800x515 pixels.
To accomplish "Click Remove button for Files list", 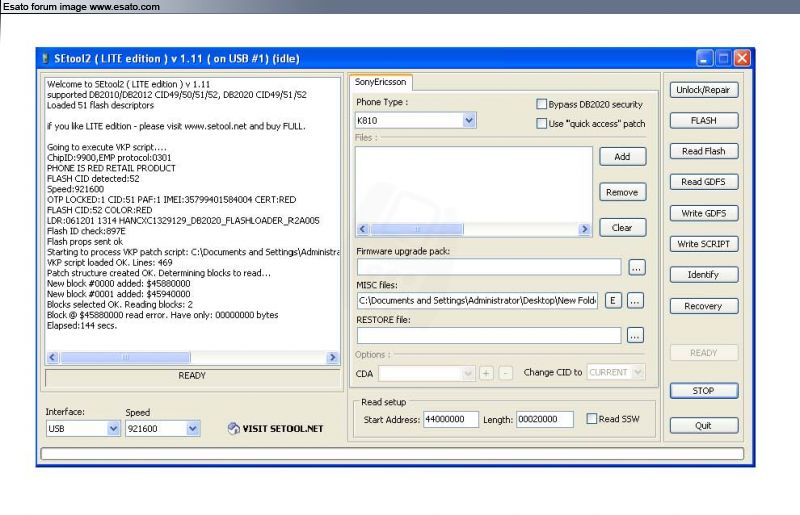I will (622, 192).
